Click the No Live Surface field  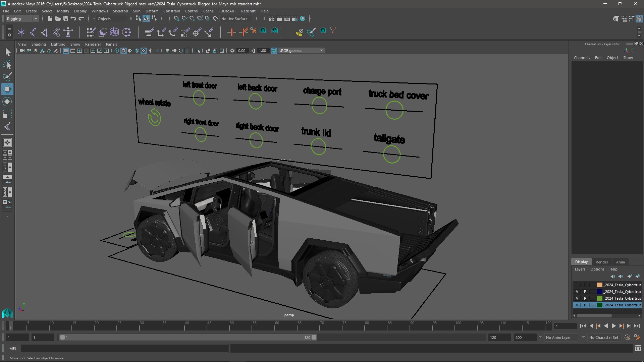(236, 19)
